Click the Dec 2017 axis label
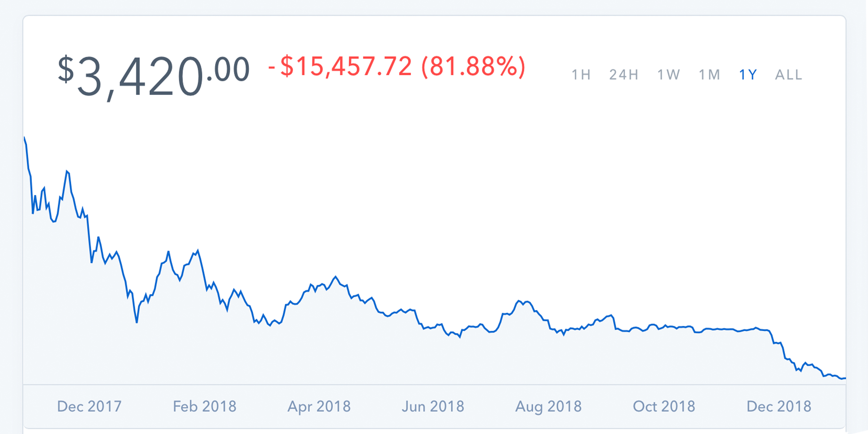The image size is (868, 434). click(89, 406)
